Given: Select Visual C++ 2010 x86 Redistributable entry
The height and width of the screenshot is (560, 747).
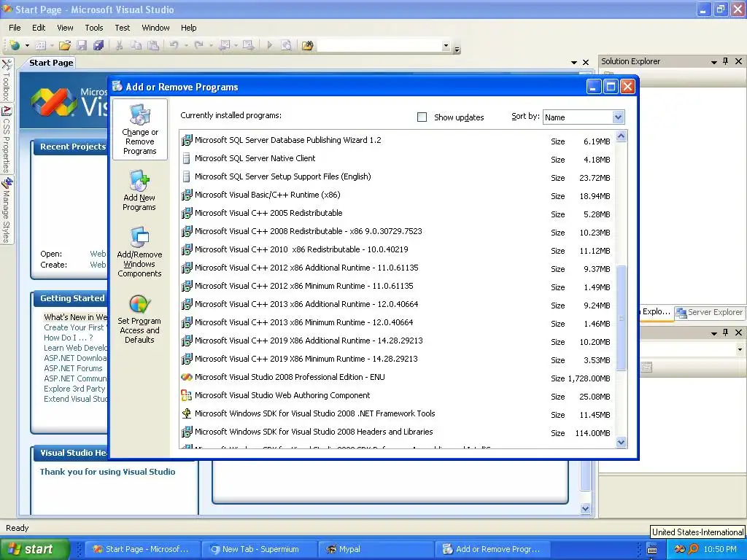Looking at the screenshot, I should (x=397, y=249).
